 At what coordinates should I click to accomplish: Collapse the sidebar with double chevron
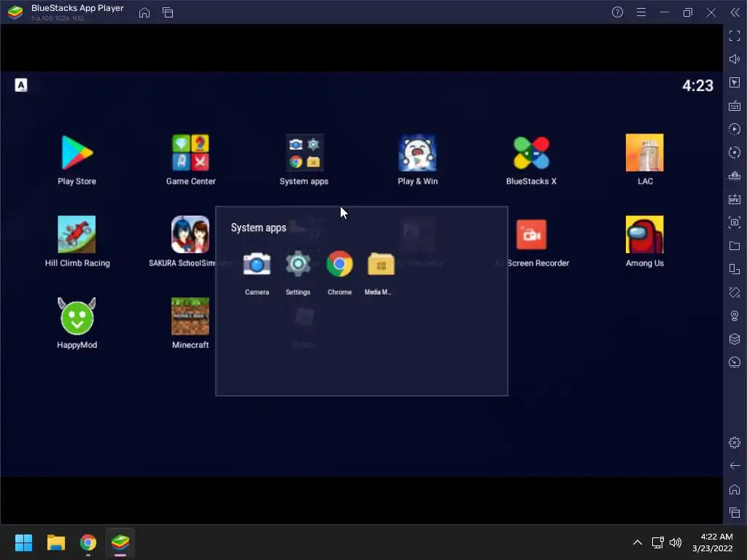click(735, 12)
